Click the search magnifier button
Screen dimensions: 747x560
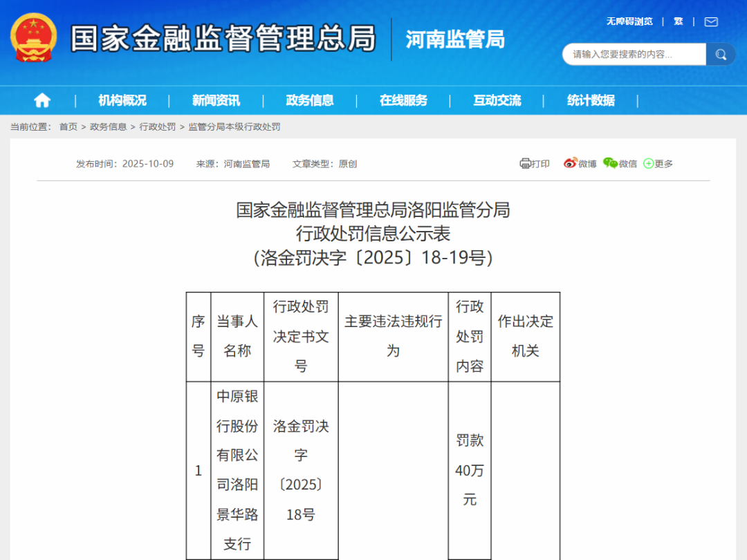[720, 55]
